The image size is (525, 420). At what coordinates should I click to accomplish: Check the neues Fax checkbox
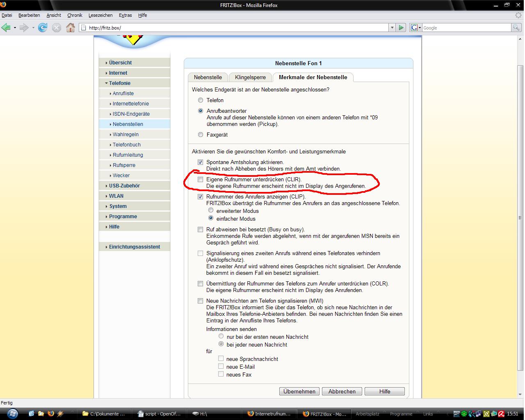221,374
